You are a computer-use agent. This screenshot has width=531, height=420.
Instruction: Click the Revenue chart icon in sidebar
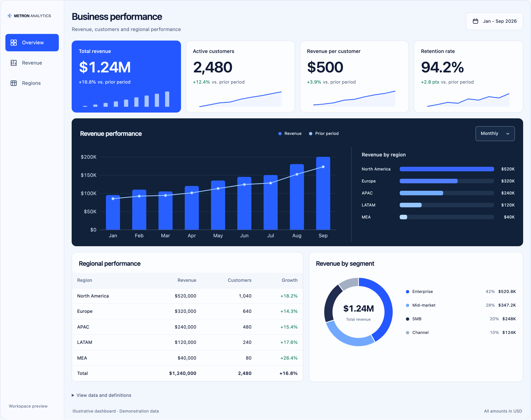click(x=13, y=63)
